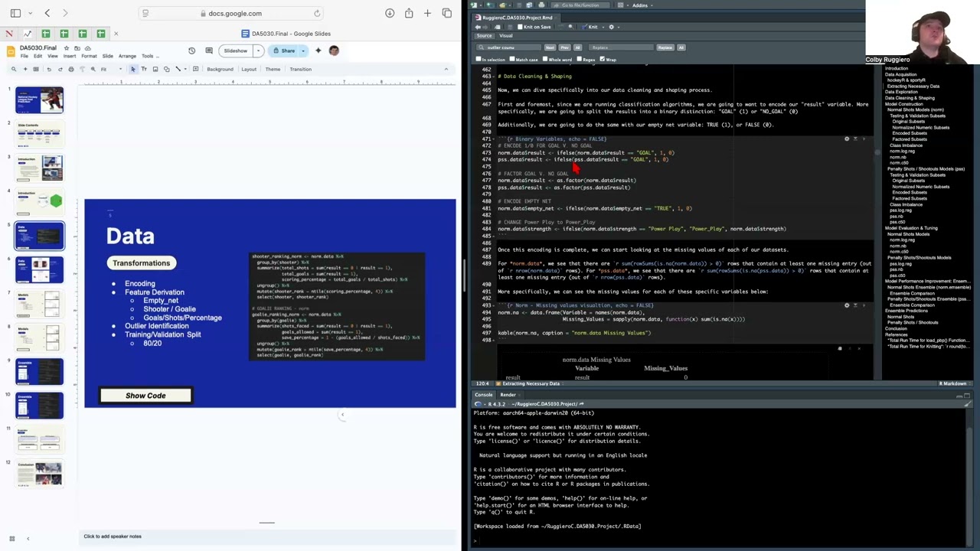Insert image from Slides toolbar
The width and height of the screenshot is (980, 551).
pos(155,69)
